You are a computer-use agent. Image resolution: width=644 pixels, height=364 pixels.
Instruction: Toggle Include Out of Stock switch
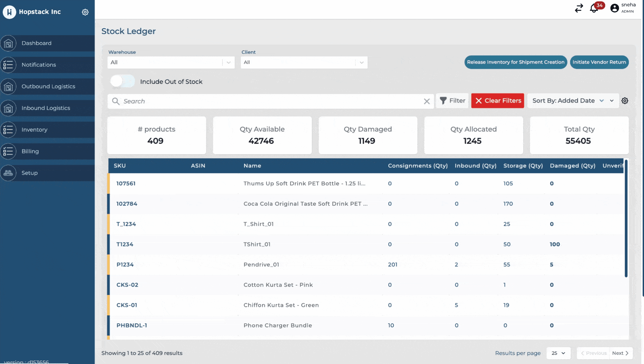[x=122, y=81]
